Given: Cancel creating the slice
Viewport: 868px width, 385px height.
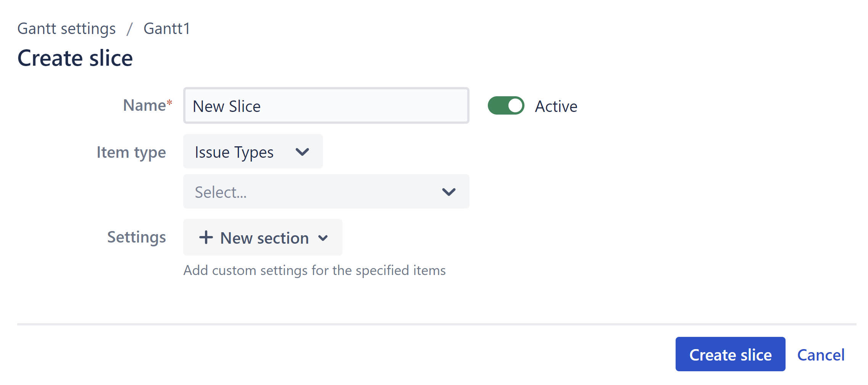Looking at the screenshot, I should tap(821, 355).
